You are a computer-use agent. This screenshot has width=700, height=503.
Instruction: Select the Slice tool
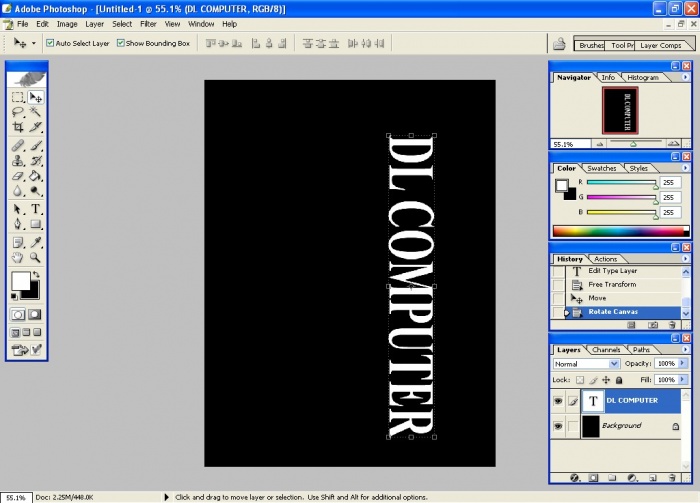[x=35, y=127]
